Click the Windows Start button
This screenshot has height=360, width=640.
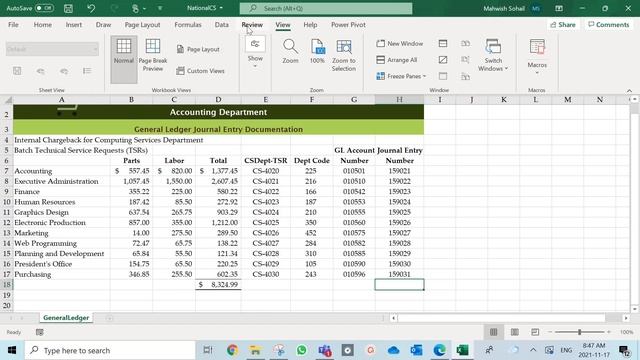pos(12,350)
